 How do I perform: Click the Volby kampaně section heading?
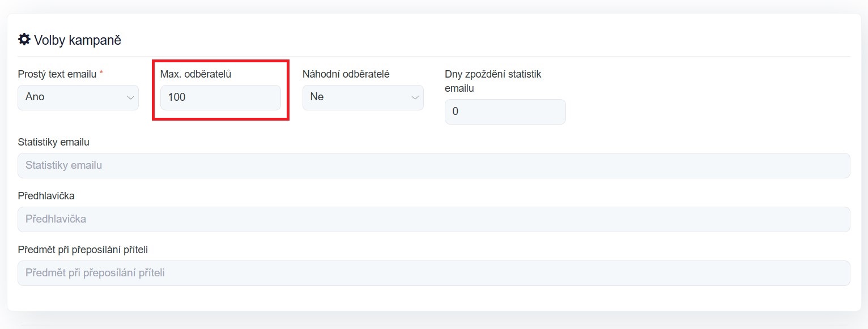pos(70,40)
